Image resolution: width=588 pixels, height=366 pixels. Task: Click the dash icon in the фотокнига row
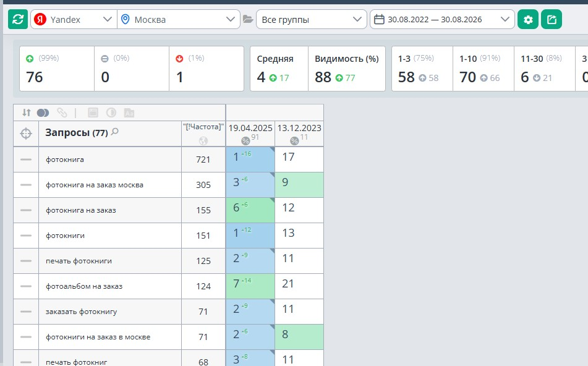point(26,160)
